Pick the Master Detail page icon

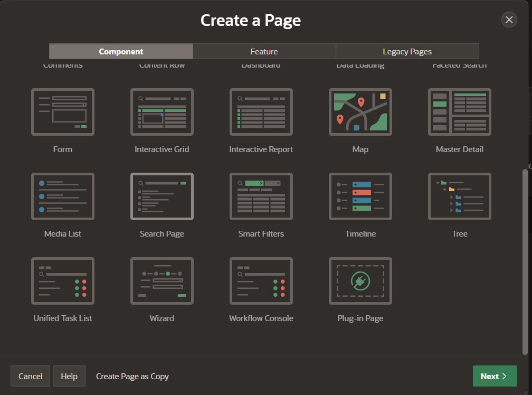459,112
